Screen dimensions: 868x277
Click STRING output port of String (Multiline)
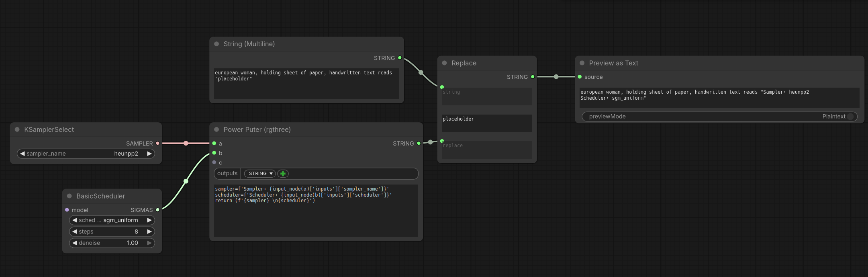[400, 58]
